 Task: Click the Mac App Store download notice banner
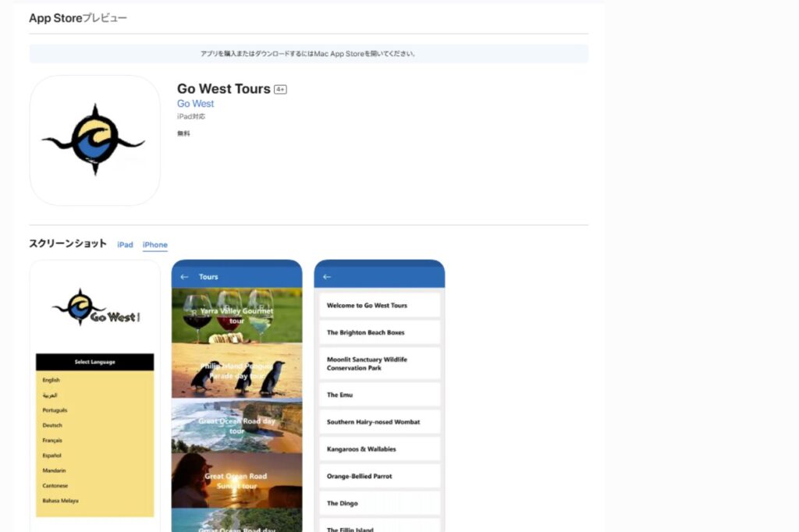(x=309, y=54)
